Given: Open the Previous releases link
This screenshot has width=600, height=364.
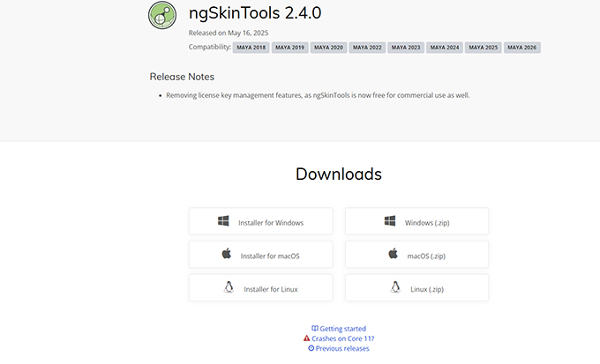Looking at the screenshot, I should (x=342, y=348).
